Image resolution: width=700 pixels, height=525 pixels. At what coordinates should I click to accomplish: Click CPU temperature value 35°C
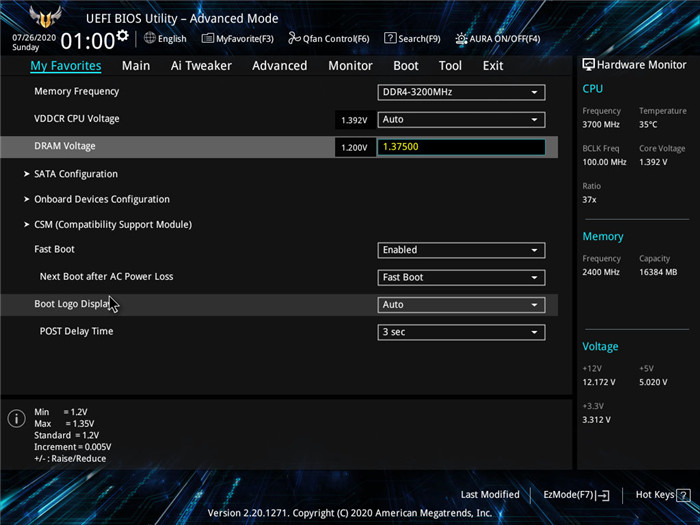(x=648, y=125)
